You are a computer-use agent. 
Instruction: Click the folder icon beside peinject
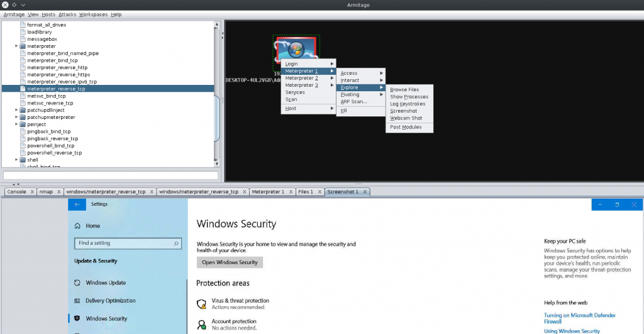(23, 124)
